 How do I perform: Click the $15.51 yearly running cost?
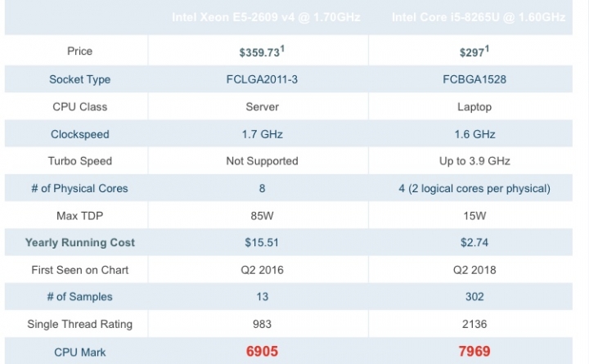[x=262, y=242]
